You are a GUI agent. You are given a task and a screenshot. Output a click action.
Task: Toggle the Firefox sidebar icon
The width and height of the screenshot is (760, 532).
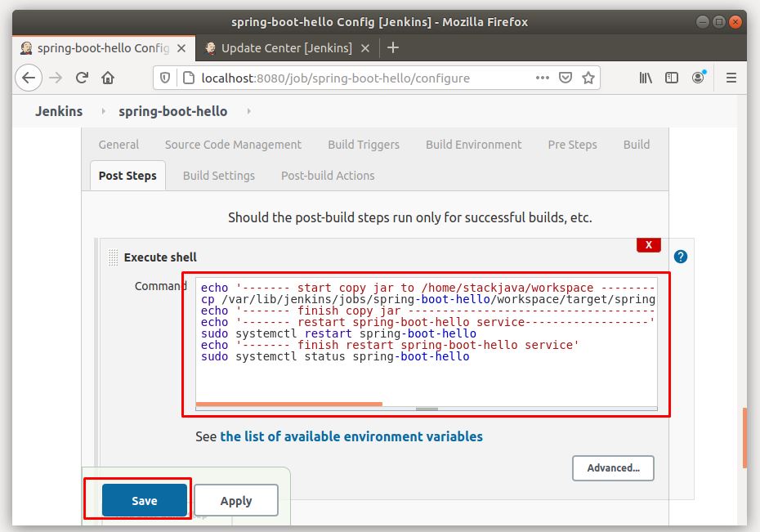pyautogui.click(x=671, y=78)
